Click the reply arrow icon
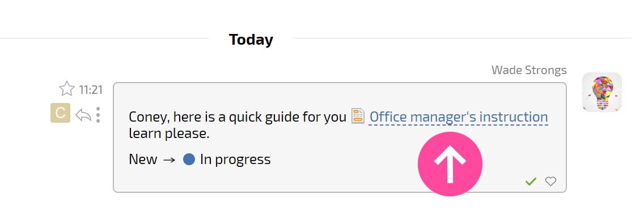Screen dimensions: 644x224 (x=83, y=115)
